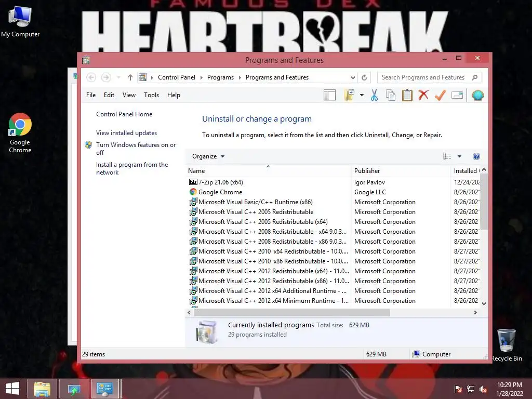Select Visual C++ 2012 x64 Minimum Runtime row
Image resolution: width=532 pixels, height=399 pixels.
point(273,301)
